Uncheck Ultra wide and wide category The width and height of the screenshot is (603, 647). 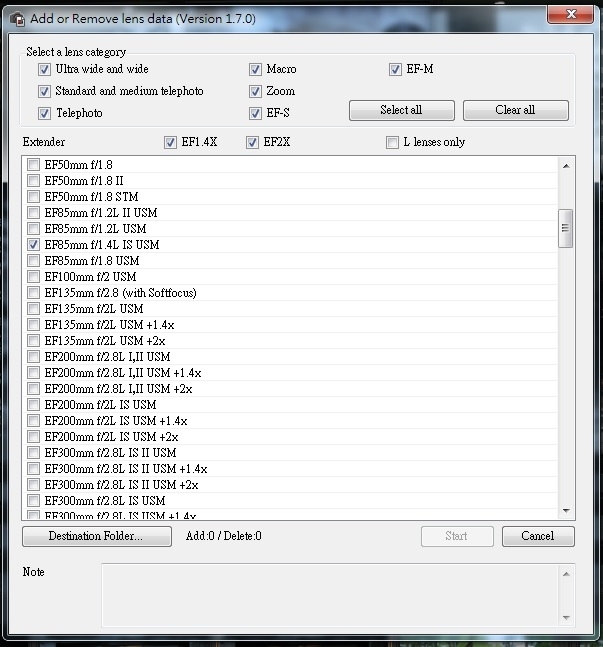point(44,69)
